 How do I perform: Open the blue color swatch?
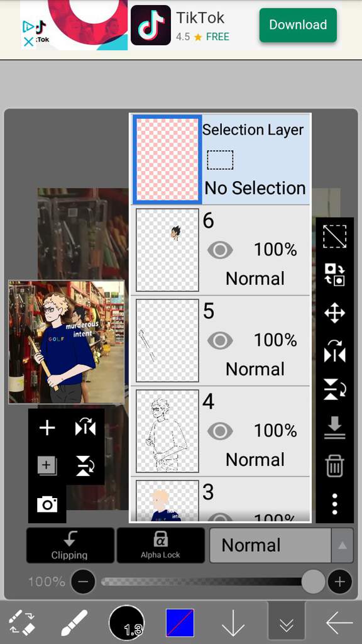point(180,623)
